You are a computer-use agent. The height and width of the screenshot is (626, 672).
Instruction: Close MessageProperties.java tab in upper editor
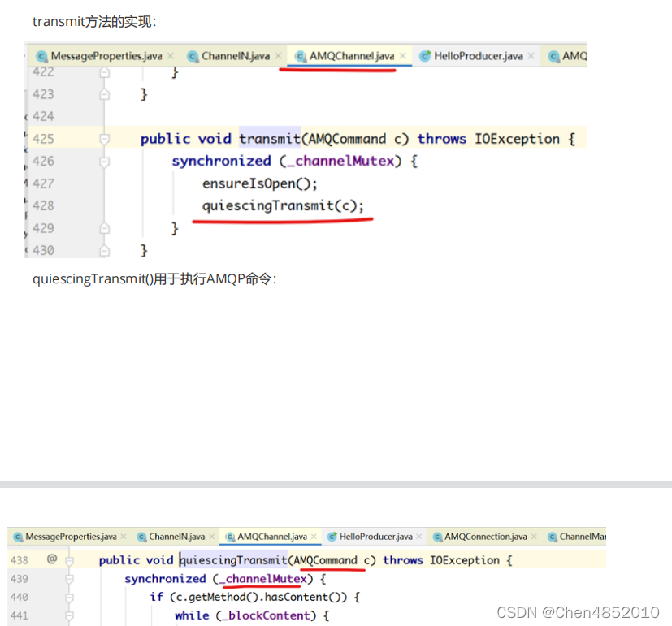[x=171, y=56]
